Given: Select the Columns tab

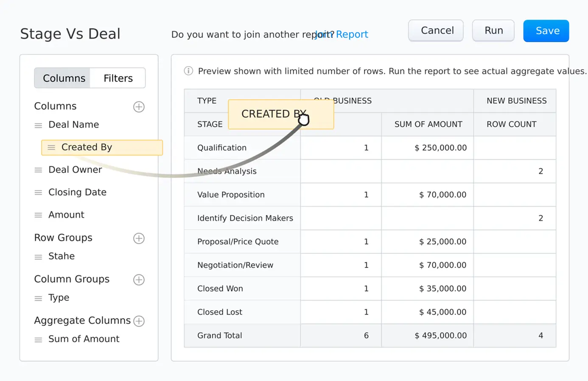Looking at the screenshot, I should click(64, 78).
